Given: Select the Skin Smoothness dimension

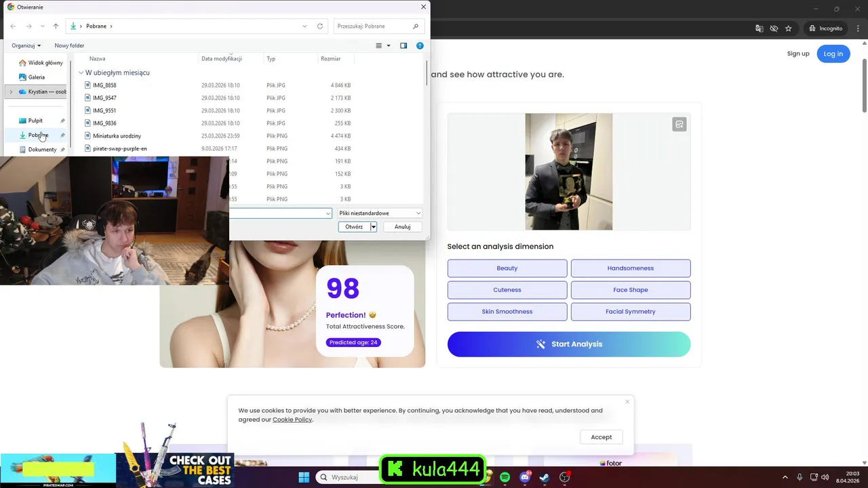Looking at the screenshot, I should 507,312.
